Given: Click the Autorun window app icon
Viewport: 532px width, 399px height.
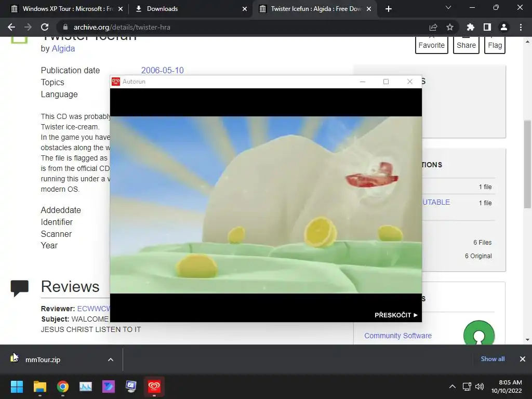Looking at the screenshot, I should pos(116,82).
